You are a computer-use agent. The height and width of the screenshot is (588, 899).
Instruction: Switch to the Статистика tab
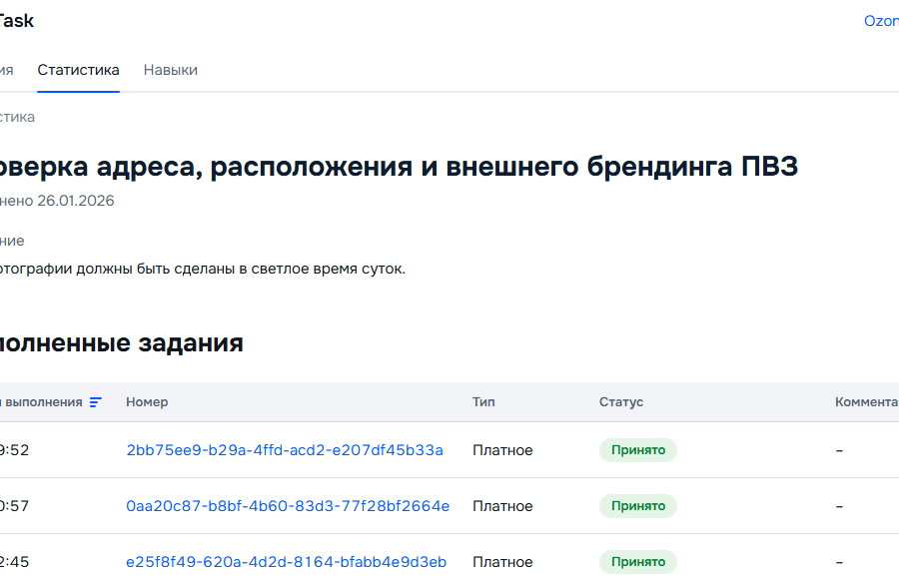[x=79, y=70]
